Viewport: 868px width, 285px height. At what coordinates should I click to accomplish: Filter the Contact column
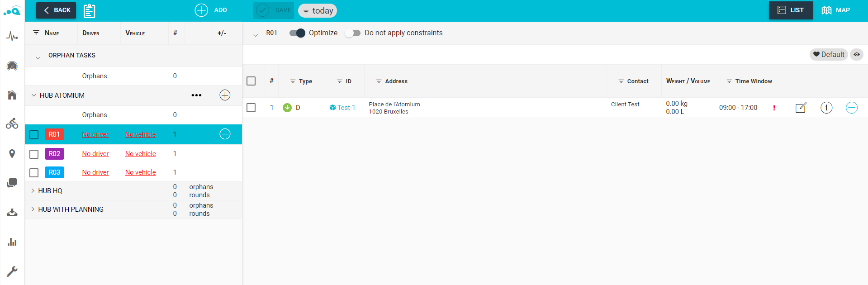pos(621,81)
